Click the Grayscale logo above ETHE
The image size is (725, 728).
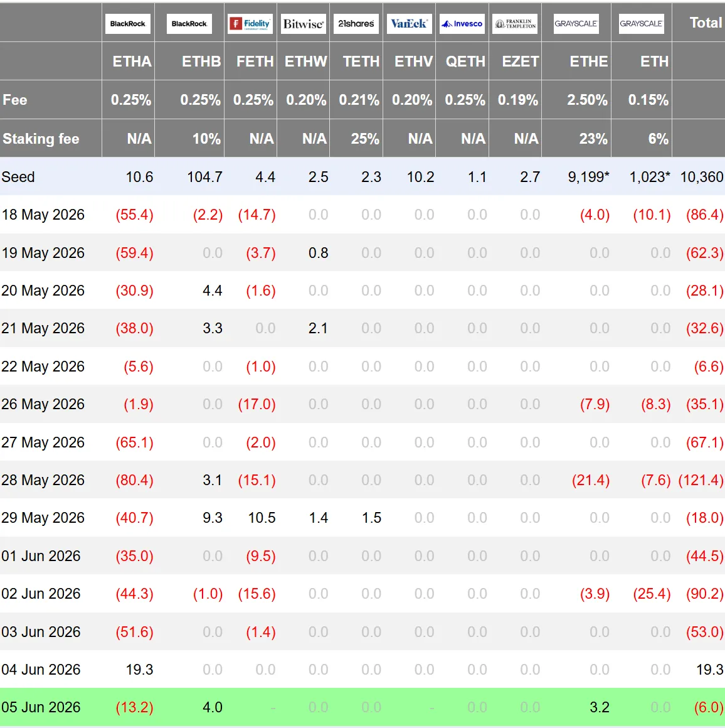(576, 24)
